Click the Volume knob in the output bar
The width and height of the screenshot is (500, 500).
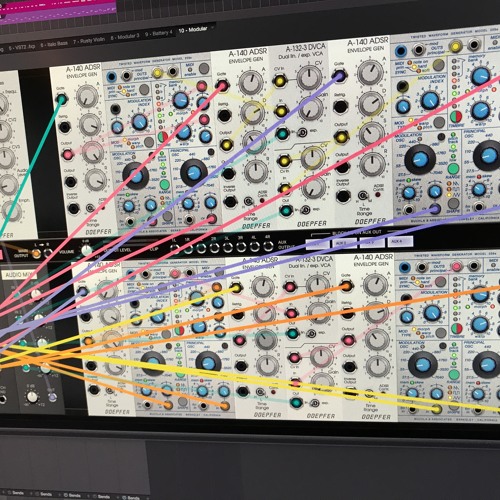tap(86, 250)
